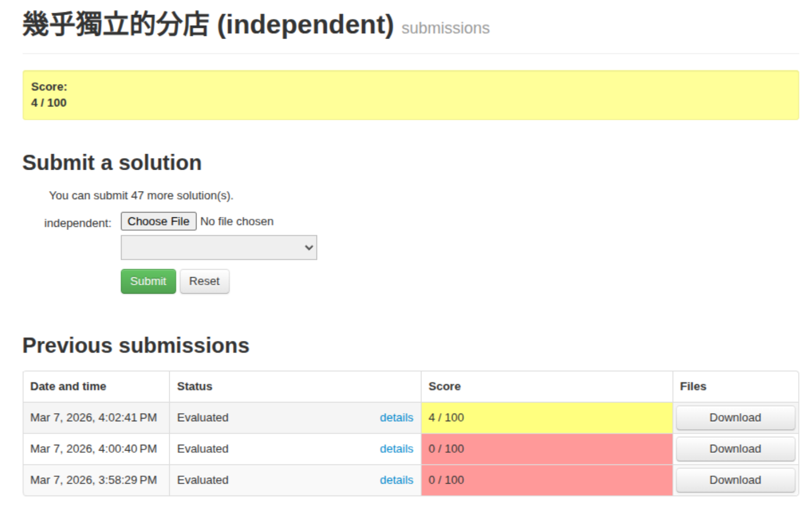Download the 4:00:40 PM submission file
This screenshot has width=812, height=510.
734,449
